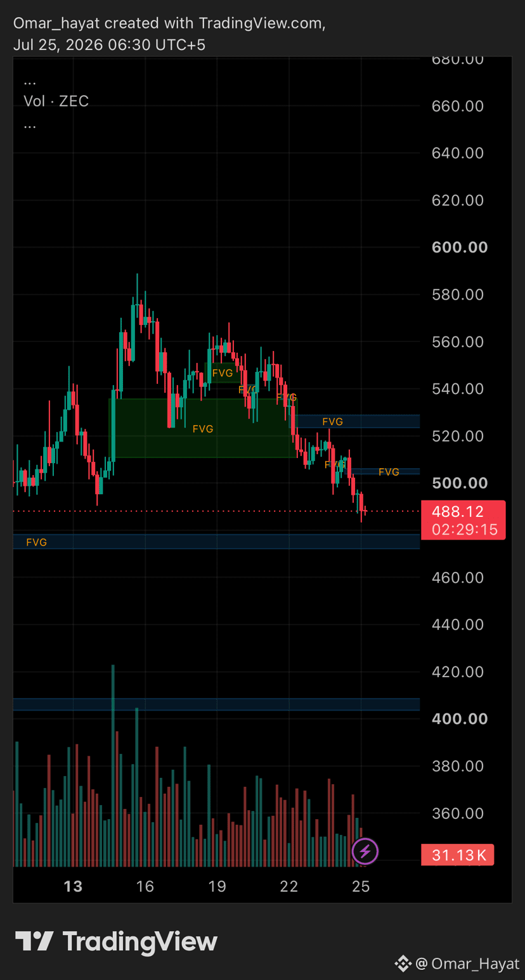Click the blue zone just above 400.00
The width and height of the screenshot is (525, 980).
coord(216,704)
